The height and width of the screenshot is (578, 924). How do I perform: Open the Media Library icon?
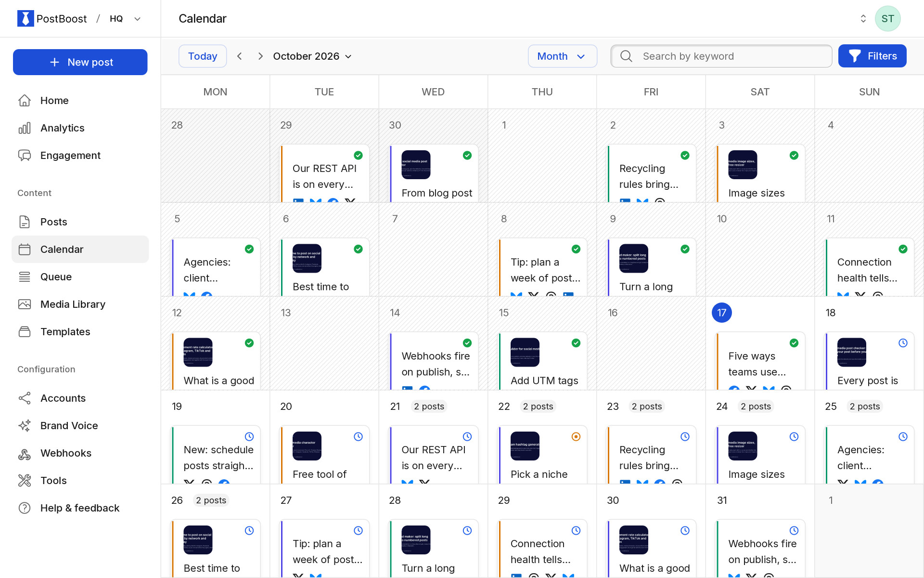(25, 304)
